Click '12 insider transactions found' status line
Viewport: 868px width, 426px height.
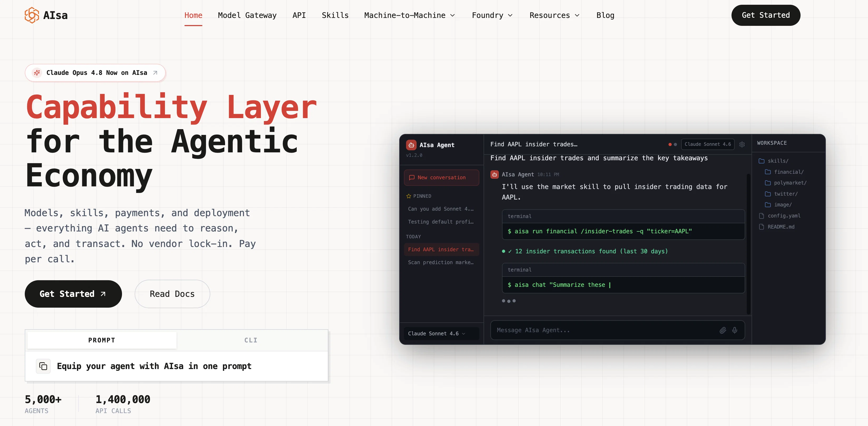point(585,251)
